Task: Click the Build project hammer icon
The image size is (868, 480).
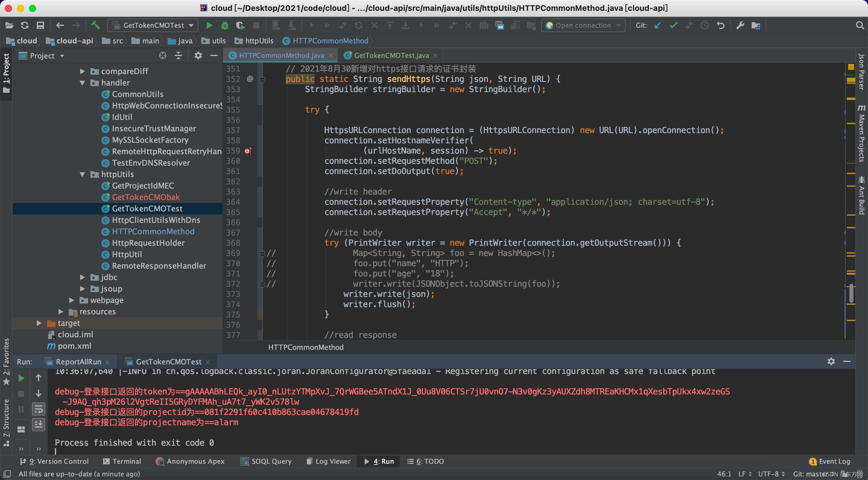Action: (x=96, y=25)
